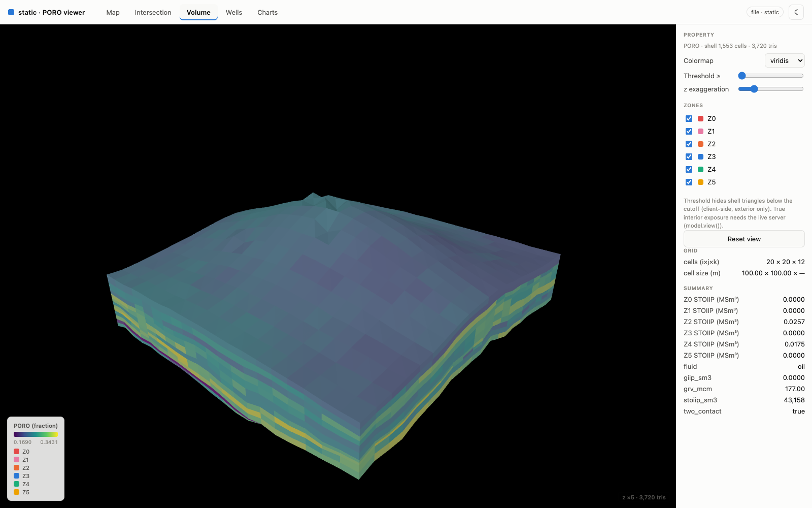Open the Charts tab
The image size is (812, 508).
[x=267, y=12]
